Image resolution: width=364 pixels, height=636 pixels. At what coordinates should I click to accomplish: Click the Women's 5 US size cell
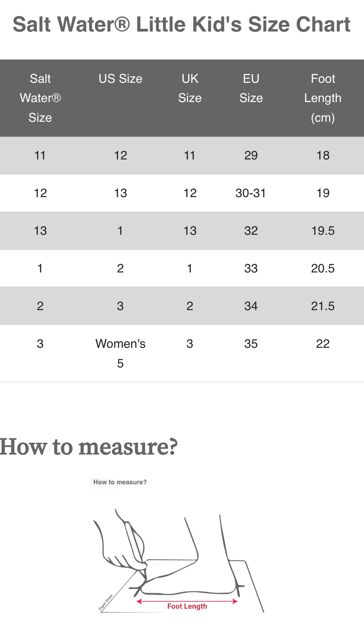coord(120,353)
